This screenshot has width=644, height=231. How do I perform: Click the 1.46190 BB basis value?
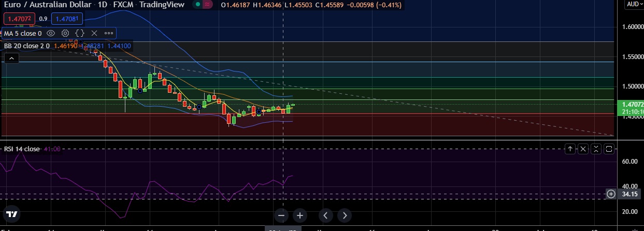[65, 46]
